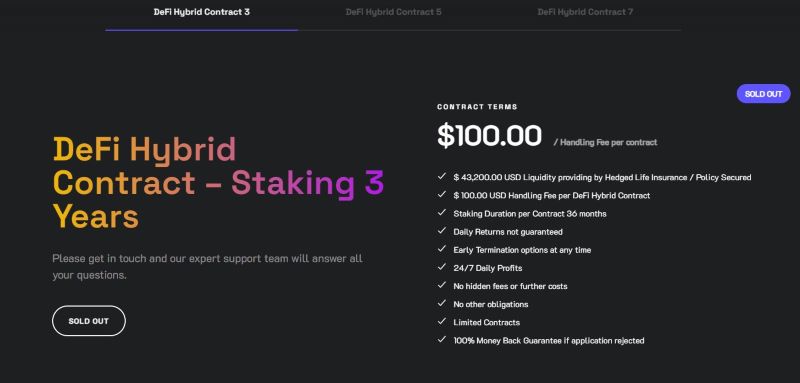This screenshot has width=800, height=383.
Task: Click checkmark beside Early Termination options
Action: coord(442,249)
